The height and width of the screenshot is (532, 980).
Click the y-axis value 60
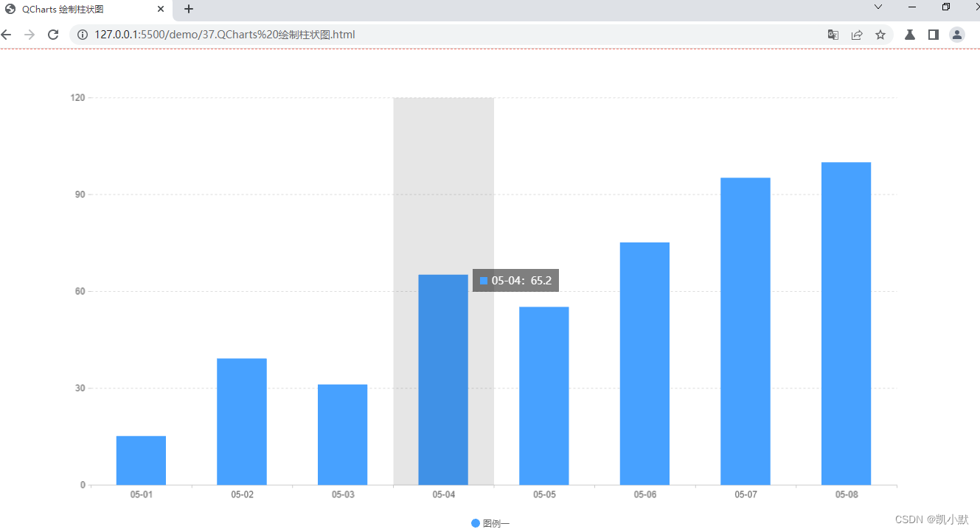click(x=80, y=291)
